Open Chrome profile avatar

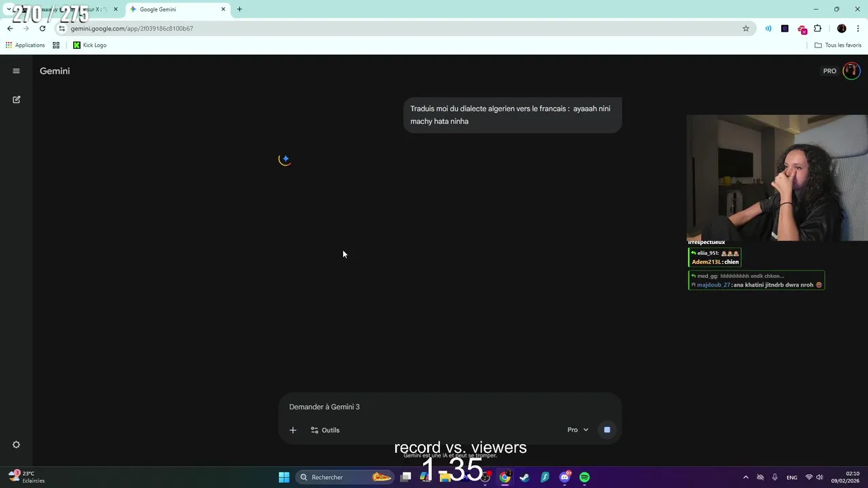coord(842,28)
